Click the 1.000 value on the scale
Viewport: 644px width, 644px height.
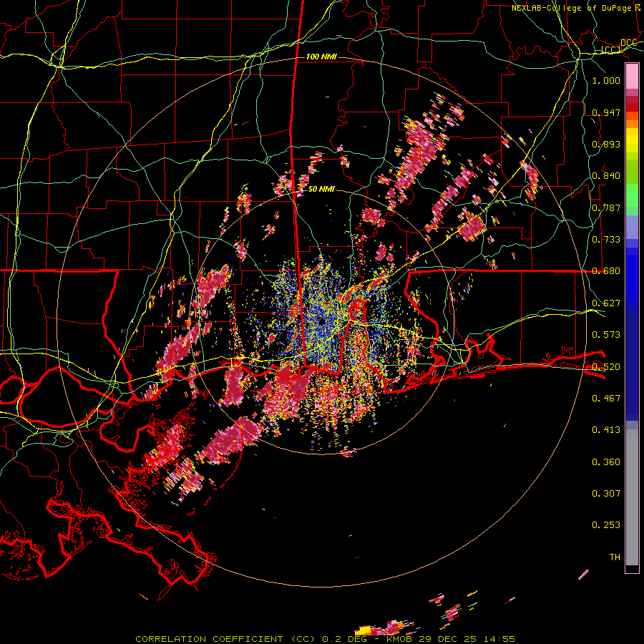tap(606, 80)
